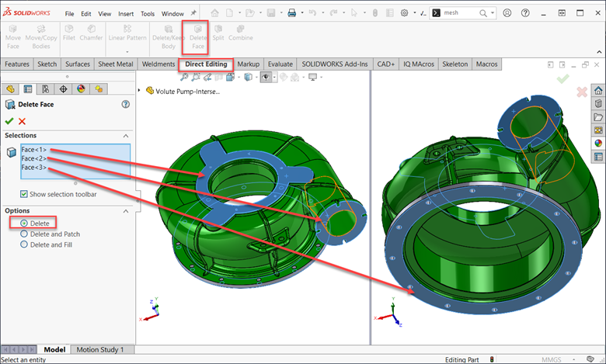
Task: Switch to the Surfaces tab
Action: (x=78, y=64)
